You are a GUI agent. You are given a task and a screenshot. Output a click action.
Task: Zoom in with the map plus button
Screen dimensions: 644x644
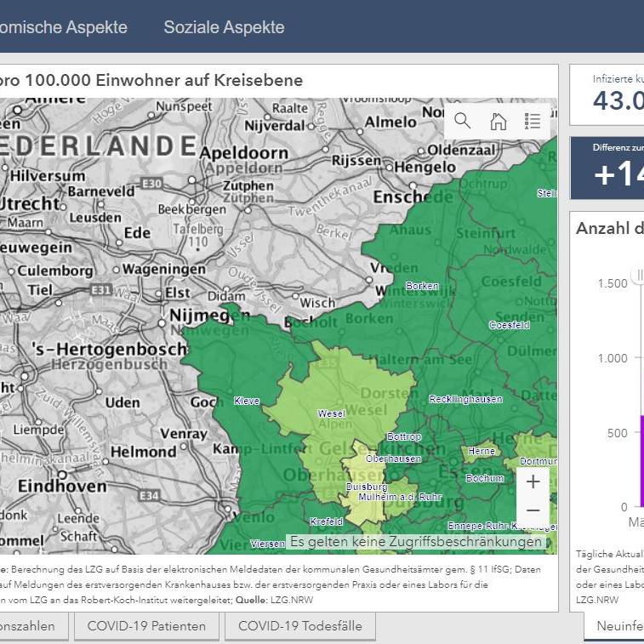533,482
